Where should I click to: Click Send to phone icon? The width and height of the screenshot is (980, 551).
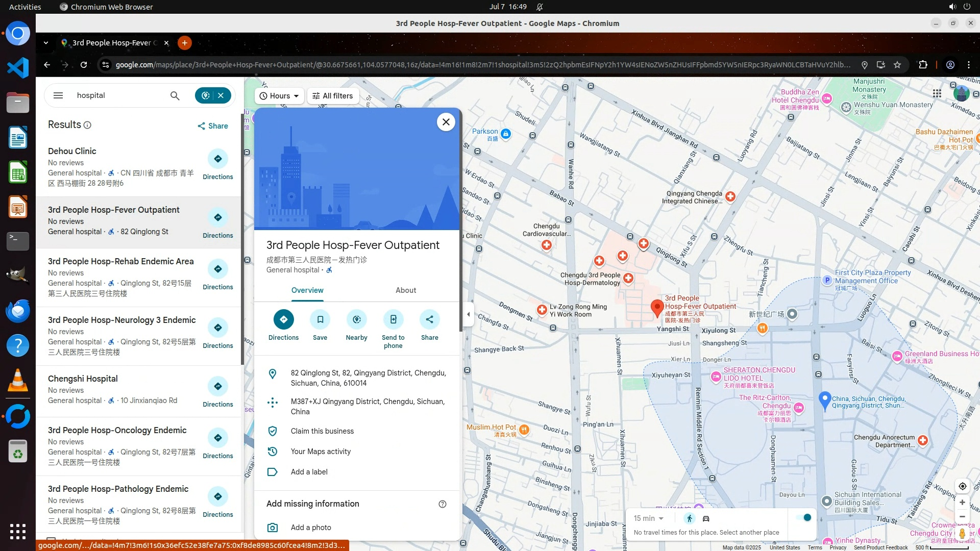pos(393,320)
